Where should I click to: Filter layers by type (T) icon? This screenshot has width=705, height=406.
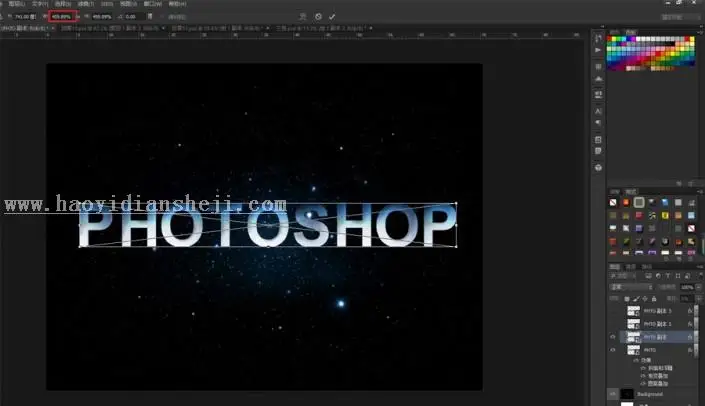pos(668,276)
